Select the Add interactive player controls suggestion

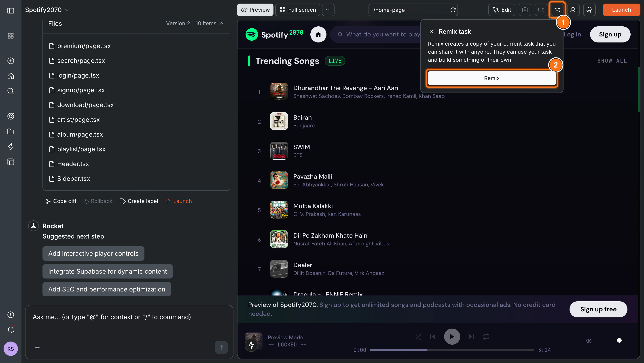[x=93, y=253]
